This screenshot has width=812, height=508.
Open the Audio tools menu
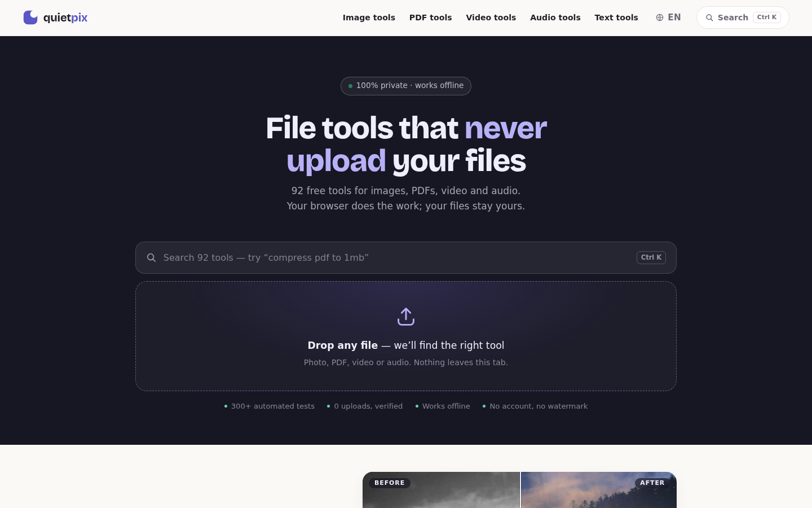click(555, 17)
